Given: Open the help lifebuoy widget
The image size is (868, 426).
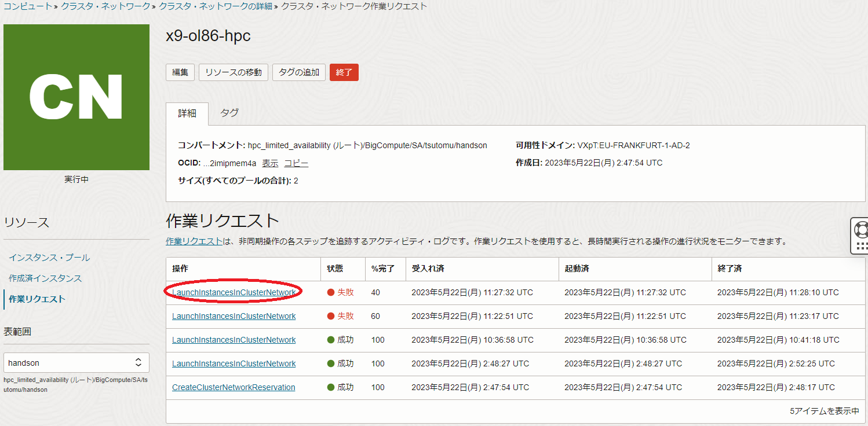Looking at the screenshot, I should click(861, 229).
